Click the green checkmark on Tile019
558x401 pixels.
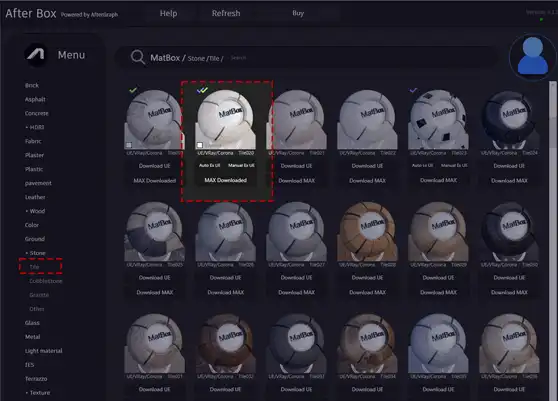[x=133, y=90]
